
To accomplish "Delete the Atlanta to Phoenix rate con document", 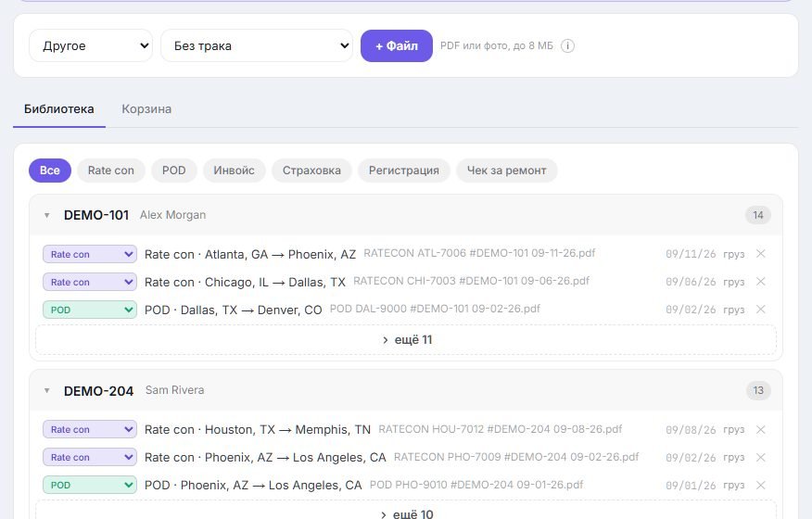I will pos(761,254).
